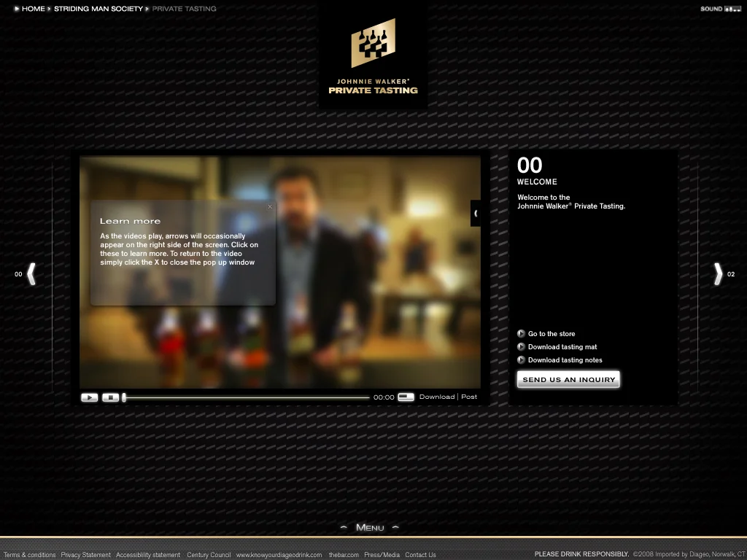This screenshot has height=560, width=747.
Task: Click Send Us An Inquiry button
Action: point(568,379)
